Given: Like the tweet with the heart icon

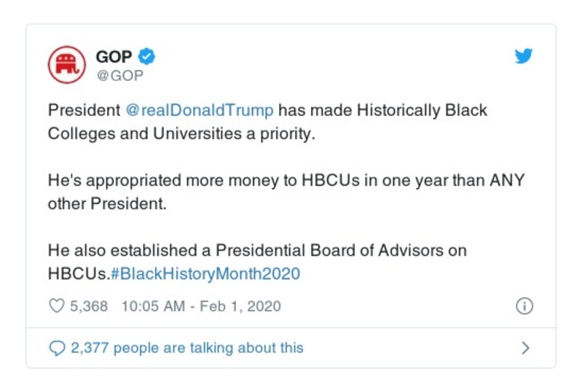Looking at the screenshot, I should tap(56, 306).
